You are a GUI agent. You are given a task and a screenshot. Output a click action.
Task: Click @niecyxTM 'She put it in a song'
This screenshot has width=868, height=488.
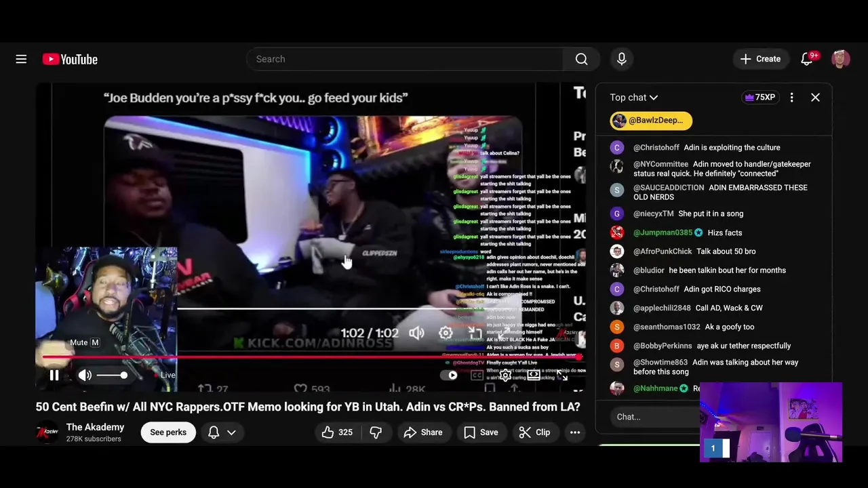(711, 213)
